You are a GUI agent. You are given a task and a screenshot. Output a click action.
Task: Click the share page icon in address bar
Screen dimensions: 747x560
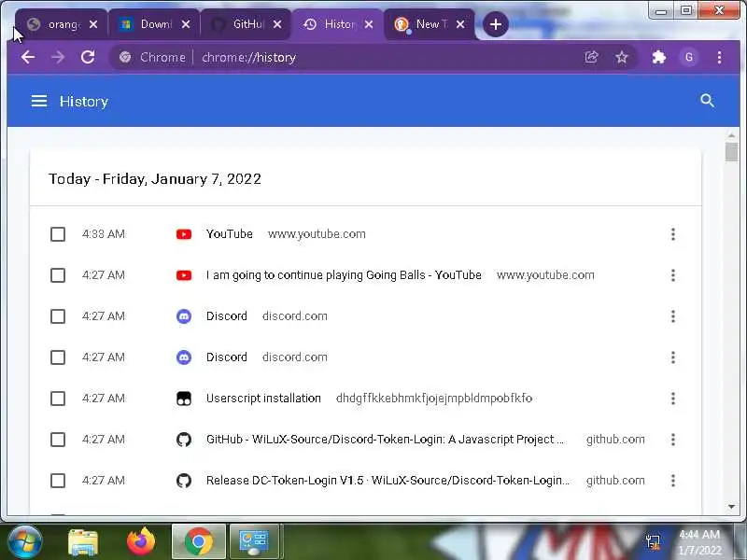tap(591, 57)
